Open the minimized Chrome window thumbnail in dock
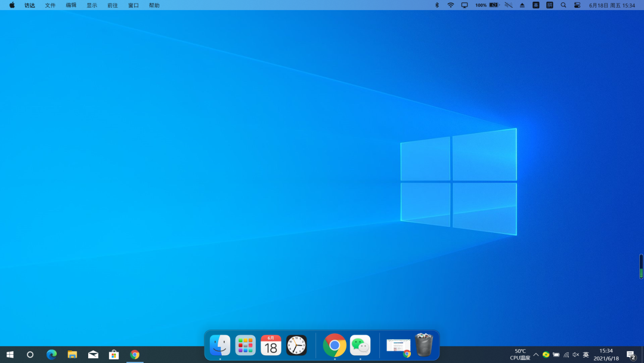The image size is (644, 363). coord(398,346)
